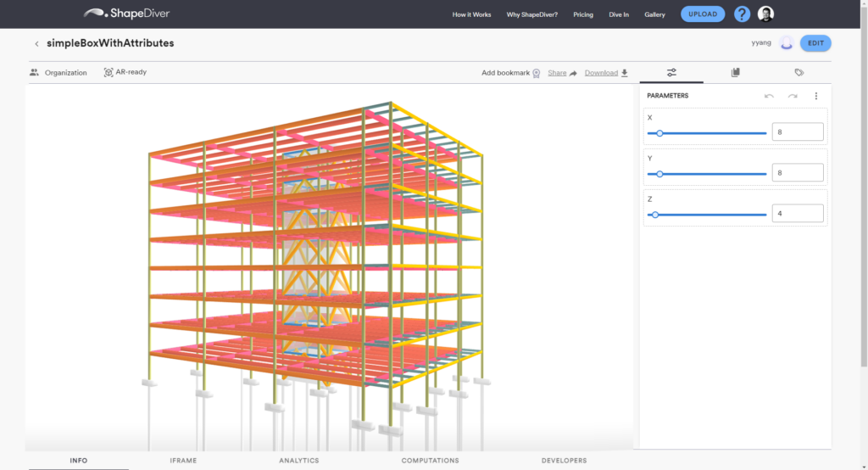868x470 pixels.
Task: Select the COMPUTATIONS tab
Action: 430,461
